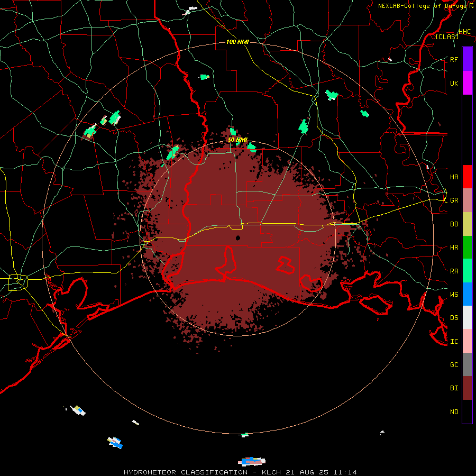Click the dark red BI legend swatch
Viewport: 476px width, 476px height.
click(467, 388)
